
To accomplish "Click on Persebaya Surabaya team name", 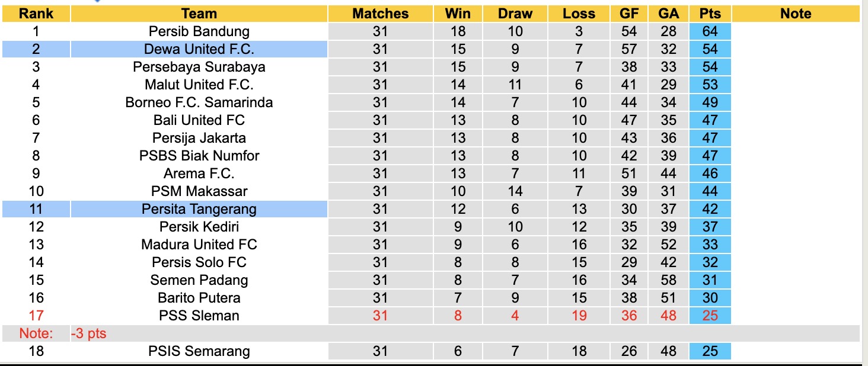I will (x=199, y=67).
